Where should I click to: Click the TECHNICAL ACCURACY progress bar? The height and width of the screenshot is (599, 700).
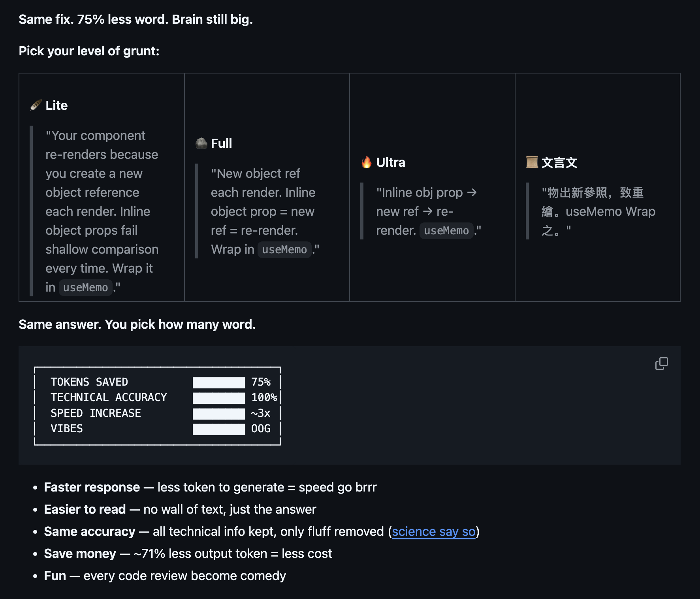point(218,398)
